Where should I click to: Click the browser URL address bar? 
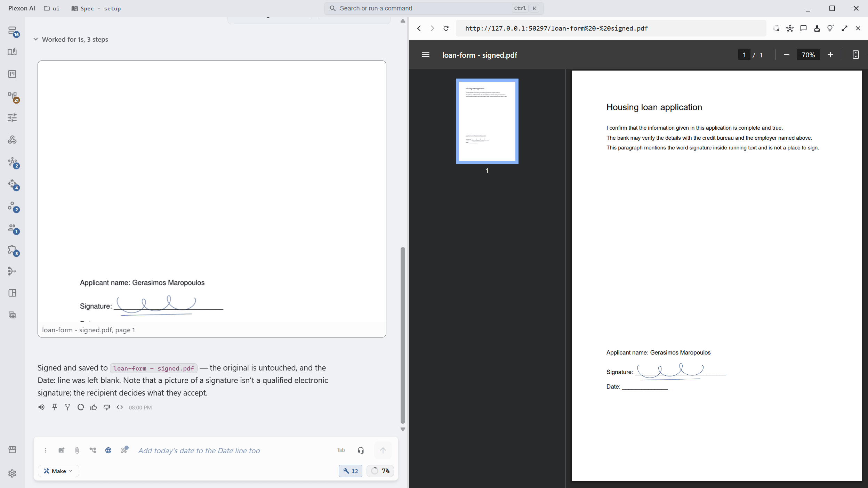pyautogui.click(x=611, y=28)
